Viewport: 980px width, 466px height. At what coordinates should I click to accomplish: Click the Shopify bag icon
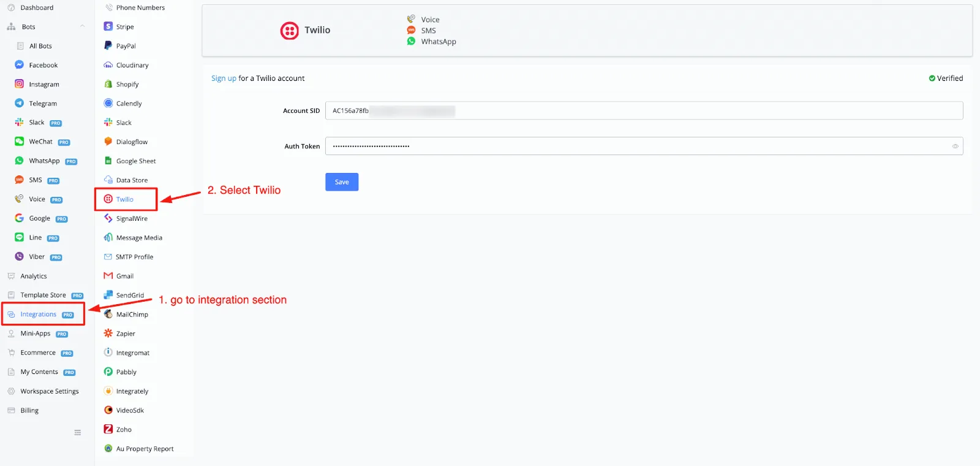click(108, 84)
